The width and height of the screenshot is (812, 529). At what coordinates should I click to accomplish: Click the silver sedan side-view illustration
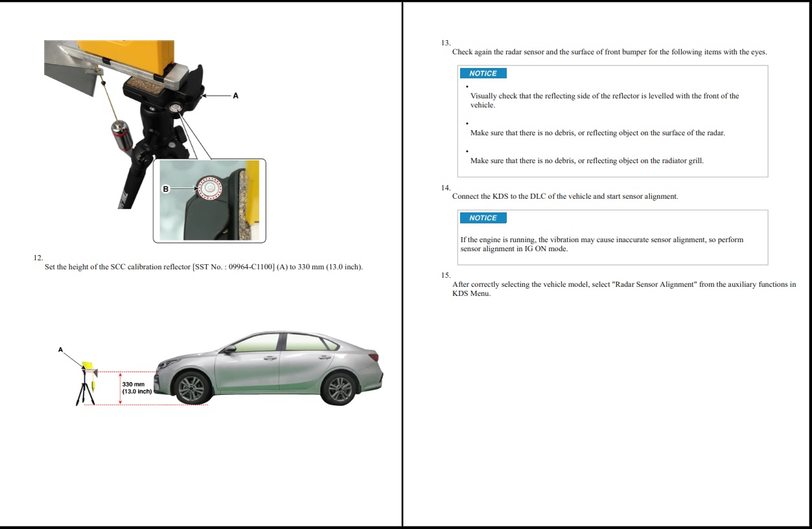tap(268, 368)
